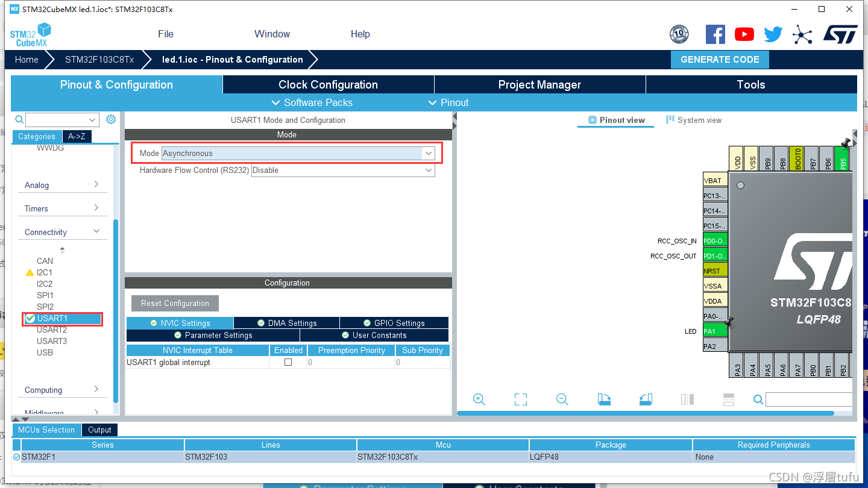This screenshot has width=868, height=488.
Task: Open the ST community network icon
Action: click(802, 34)
